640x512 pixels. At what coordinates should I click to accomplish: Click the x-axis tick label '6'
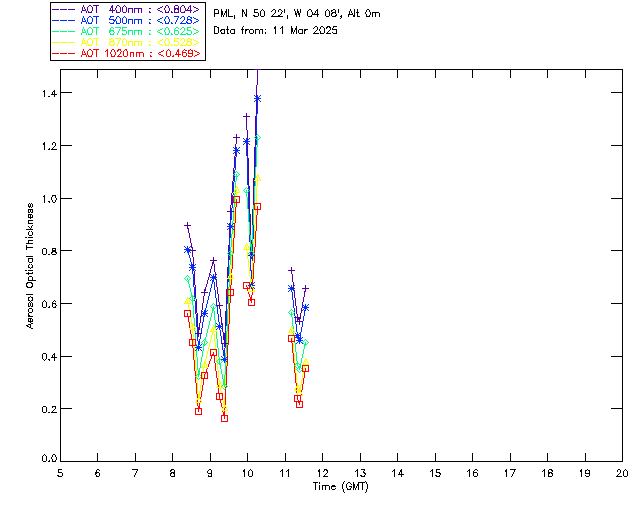point(98,474)
